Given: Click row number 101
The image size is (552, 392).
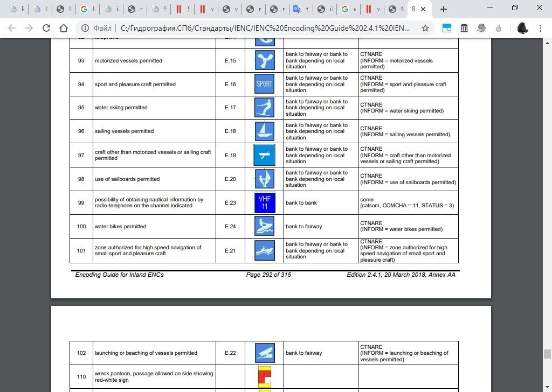Looking at the screenshot, I should (x=81, y=251).
